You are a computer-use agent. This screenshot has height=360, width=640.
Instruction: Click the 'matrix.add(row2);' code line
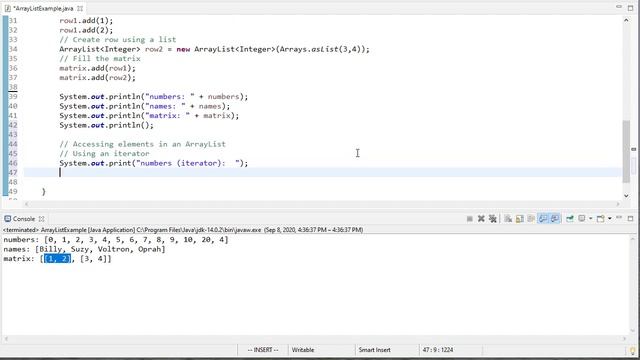coord(97,78)
